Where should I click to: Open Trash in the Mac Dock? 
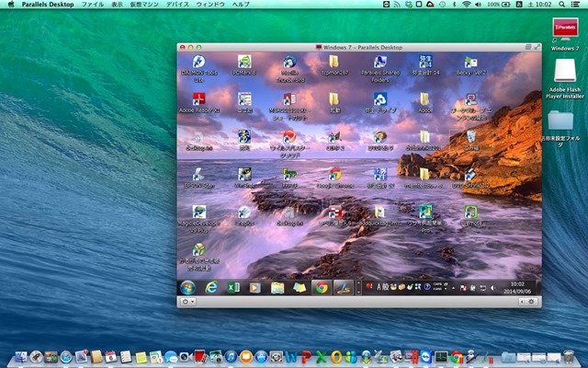(569, 356)
